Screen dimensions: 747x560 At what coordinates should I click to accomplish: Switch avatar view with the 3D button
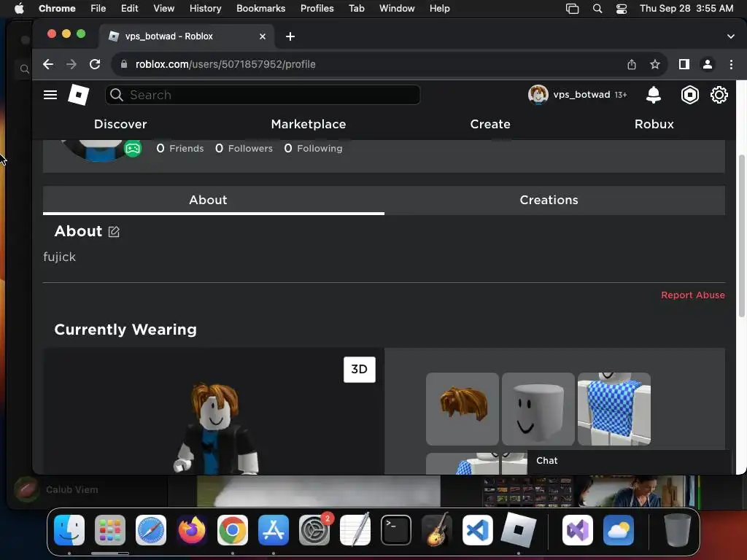tap(359, 369)
